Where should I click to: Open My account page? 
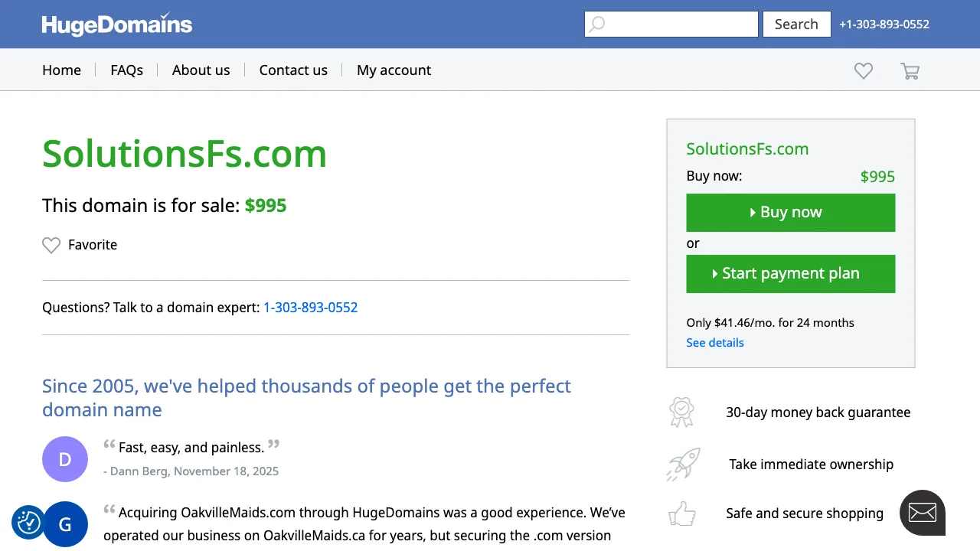pyautogui.click(x=394, y=70)
